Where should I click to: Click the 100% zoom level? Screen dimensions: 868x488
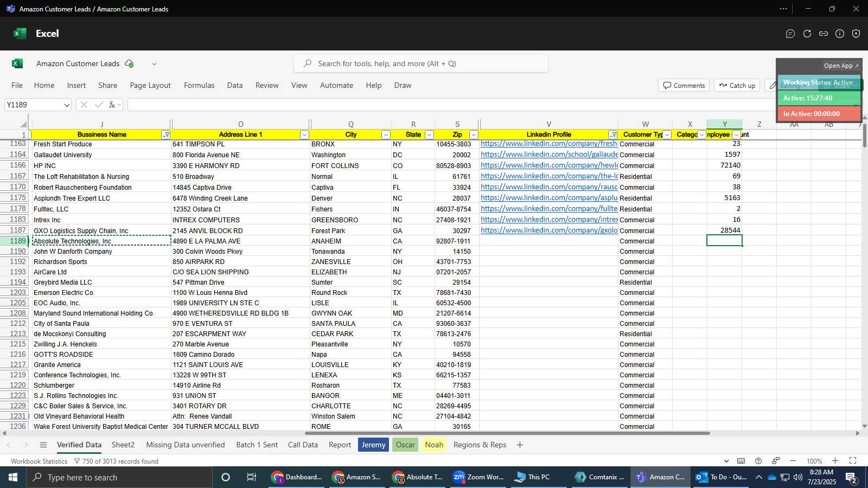point(814,461)
